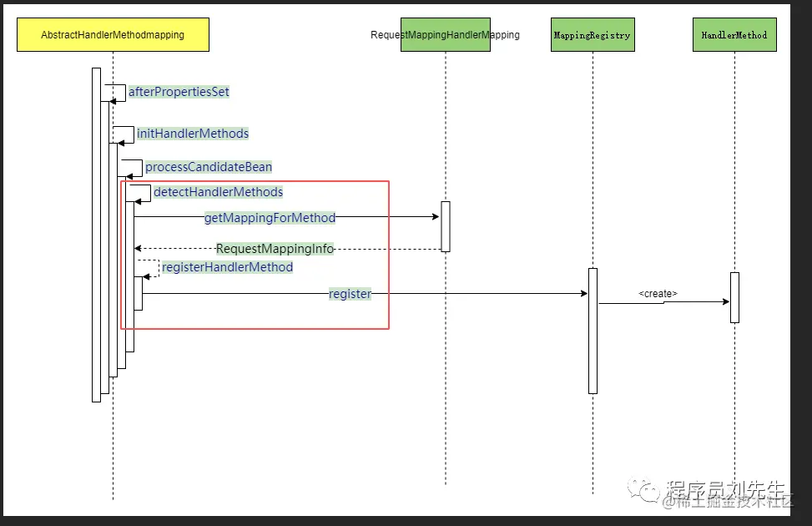Click the tall activation bar on MappingRegistry lifeline
Image resolution: width=812 pixels, height=526 pixels.
click(x=593, y=331)
